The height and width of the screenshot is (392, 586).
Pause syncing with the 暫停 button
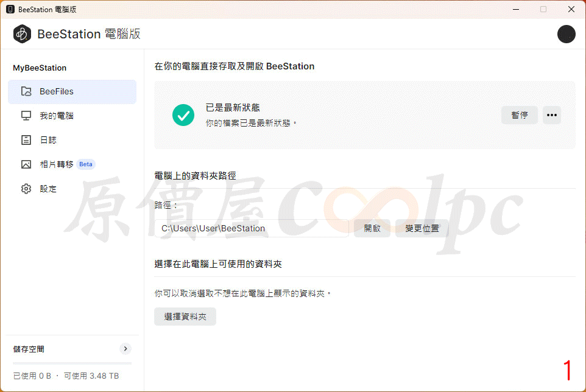tap(520, 115)
